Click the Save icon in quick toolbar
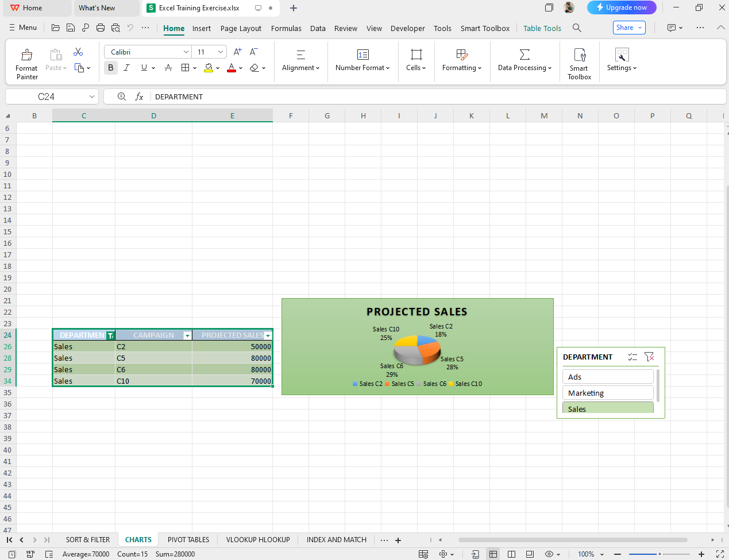 point(71,28)
